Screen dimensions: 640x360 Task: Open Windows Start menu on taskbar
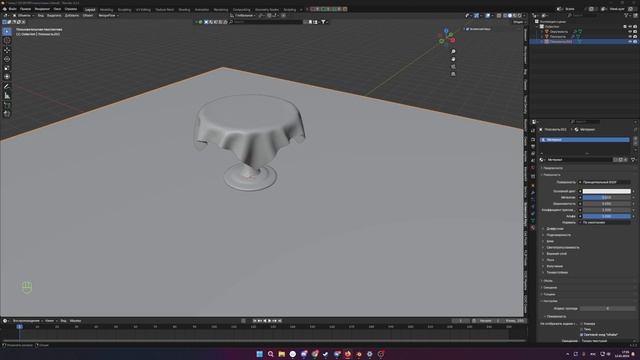click(x=259, y=354)
